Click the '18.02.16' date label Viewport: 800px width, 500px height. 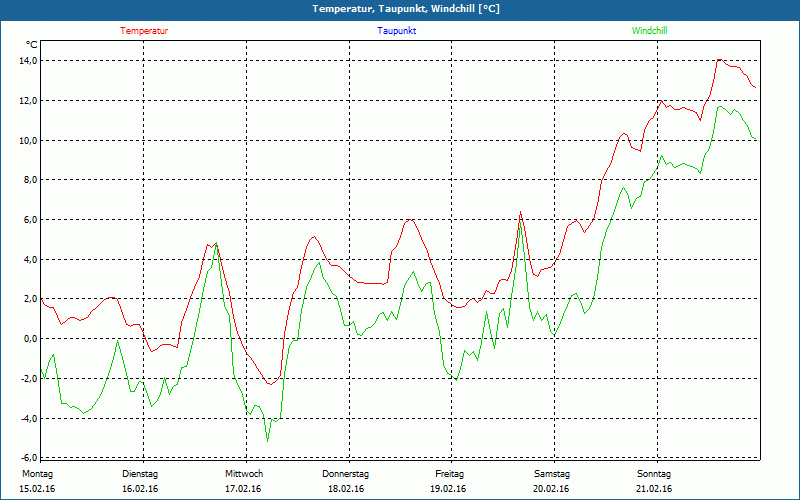pyautogui.click(x=346, y=489)
